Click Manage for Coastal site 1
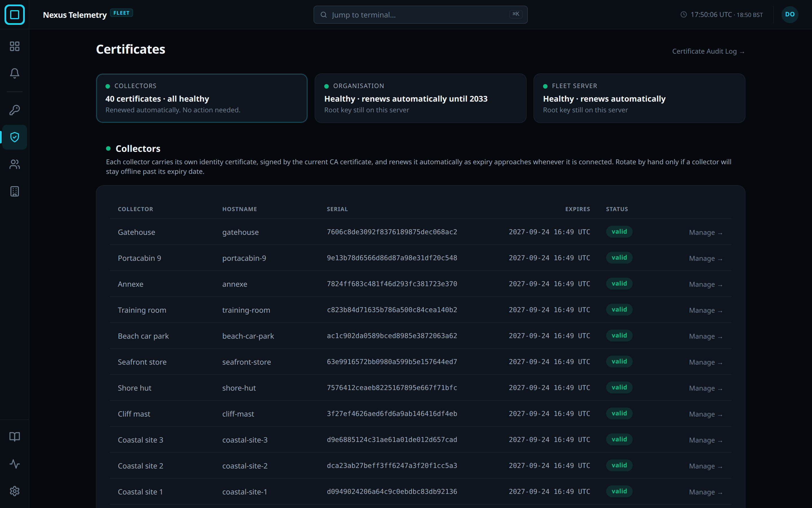Screen dimensions: 812x508 [x=705, y=492]
